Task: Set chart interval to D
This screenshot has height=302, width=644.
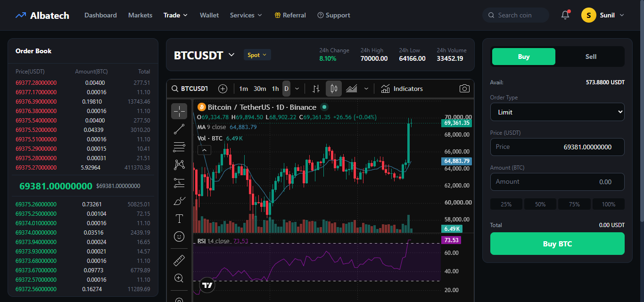Action: (x=286, y=89)
